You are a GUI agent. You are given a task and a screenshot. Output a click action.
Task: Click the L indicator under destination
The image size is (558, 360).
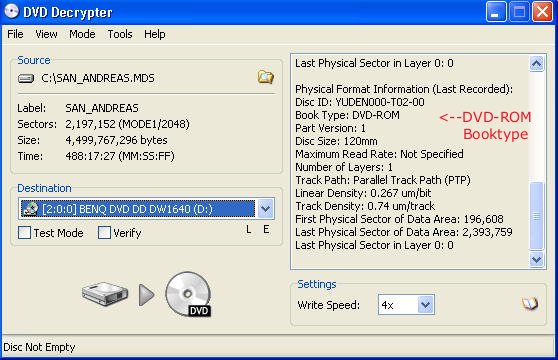coord(249,229)
